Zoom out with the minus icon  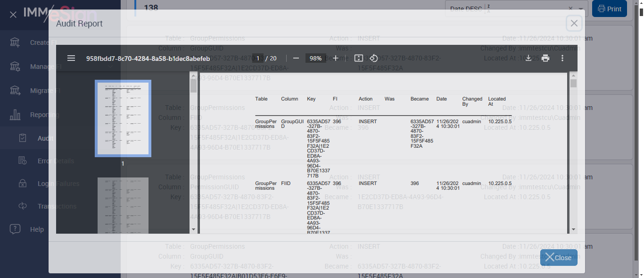coord(296,59)
